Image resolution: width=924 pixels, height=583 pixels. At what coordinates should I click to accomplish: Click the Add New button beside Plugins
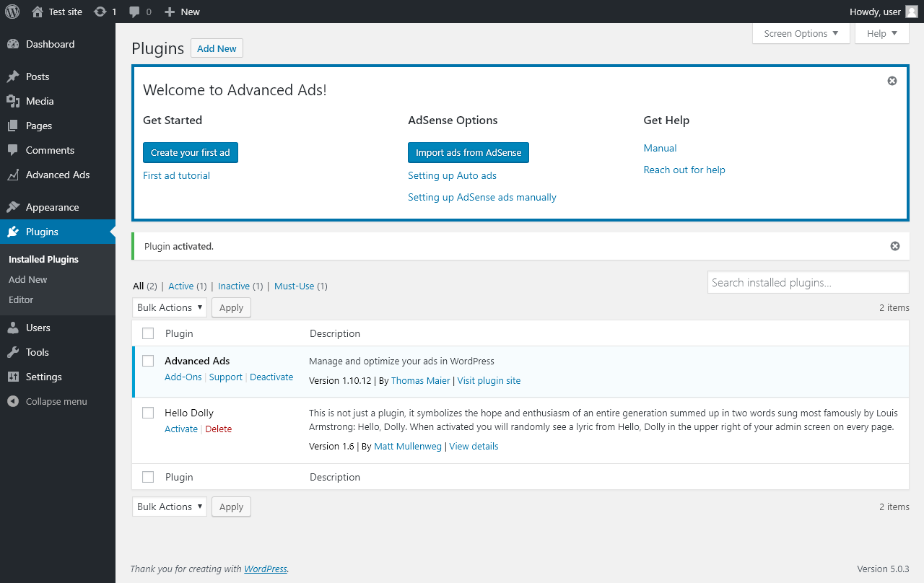pos(217,48)
